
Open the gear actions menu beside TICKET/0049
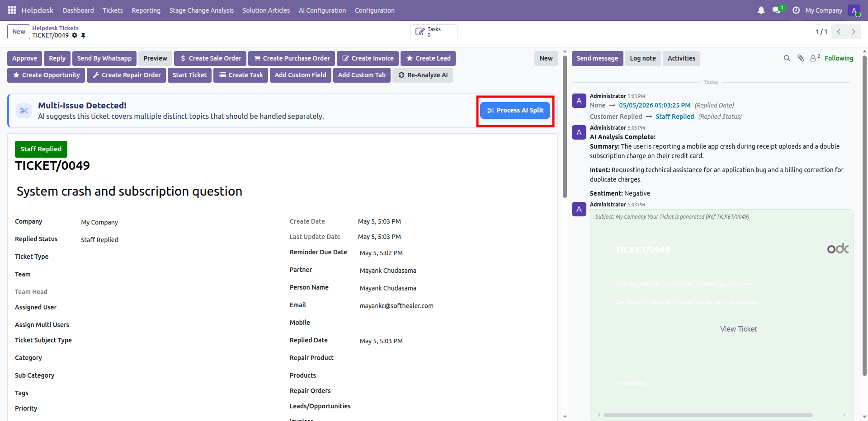75,35
